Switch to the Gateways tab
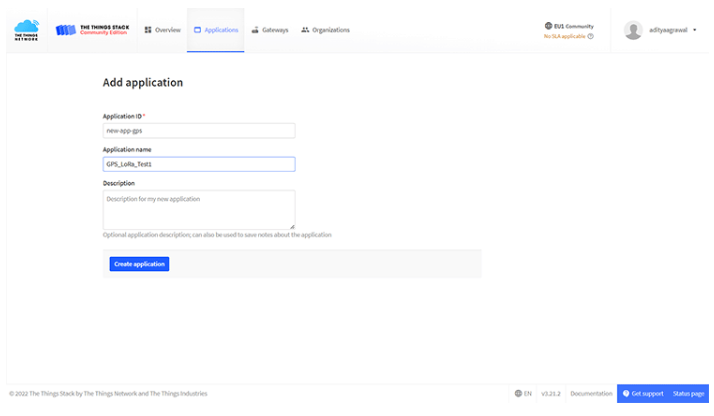 [270, 30]
